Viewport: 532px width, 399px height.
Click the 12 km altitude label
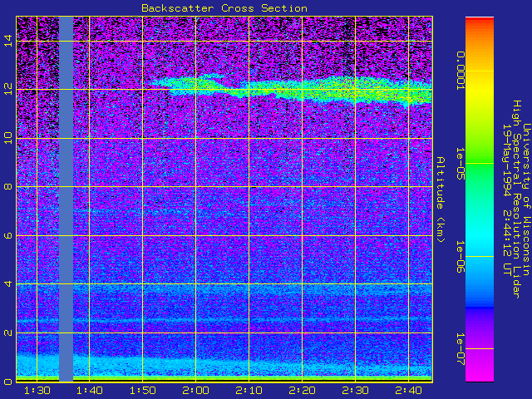coord(8,89)
